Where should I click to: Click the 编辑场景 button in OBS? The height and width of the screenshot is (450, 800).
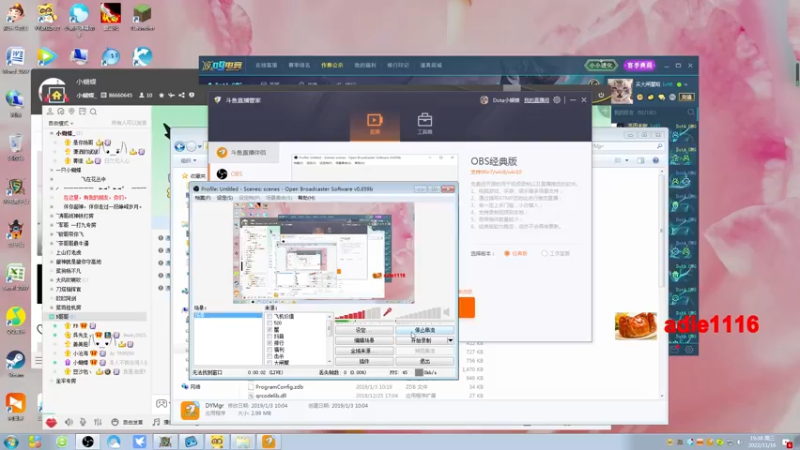364,340
